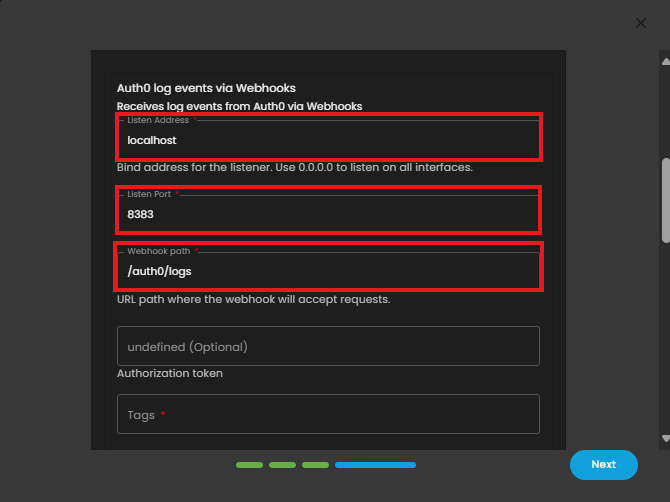The width and height of the screenshot is (670, 502).
Task: Click the Listen Address input field
Action: tap(328, 139)
